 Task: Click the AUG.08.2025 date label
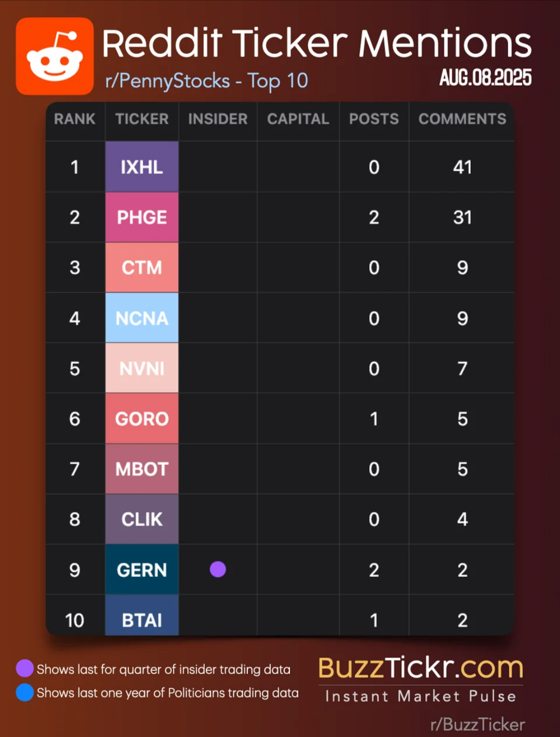[x=485, y=78]
